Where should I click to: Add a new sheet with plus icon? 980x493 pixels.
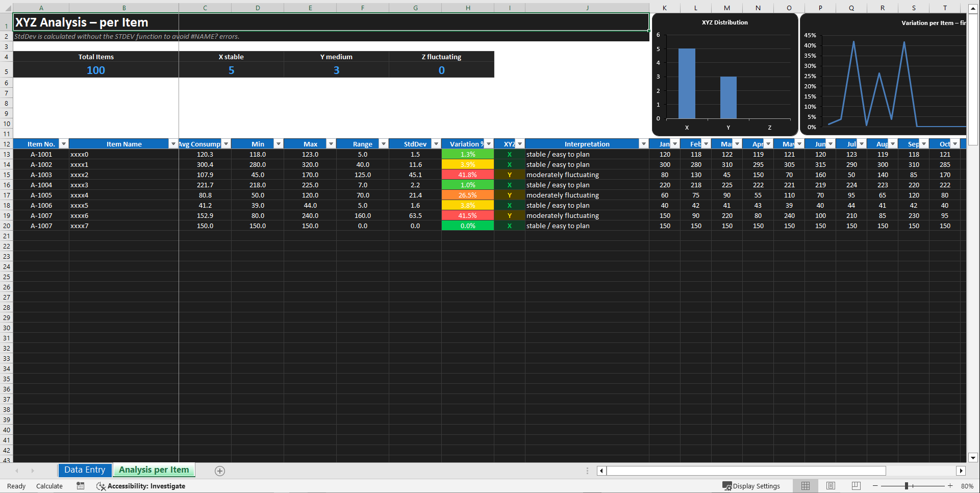[x=220, y=471]
